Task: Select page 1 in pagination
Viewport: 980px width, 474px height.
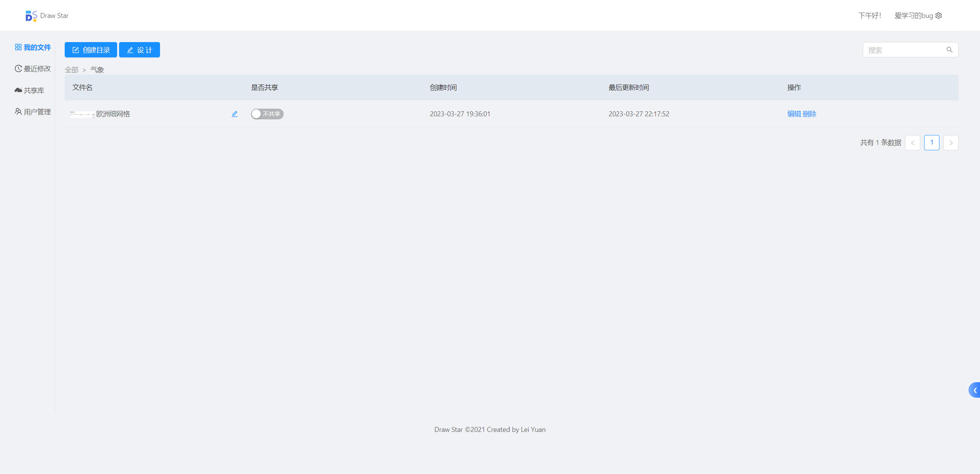Action: pyautogui.click(x=932, y=143)
